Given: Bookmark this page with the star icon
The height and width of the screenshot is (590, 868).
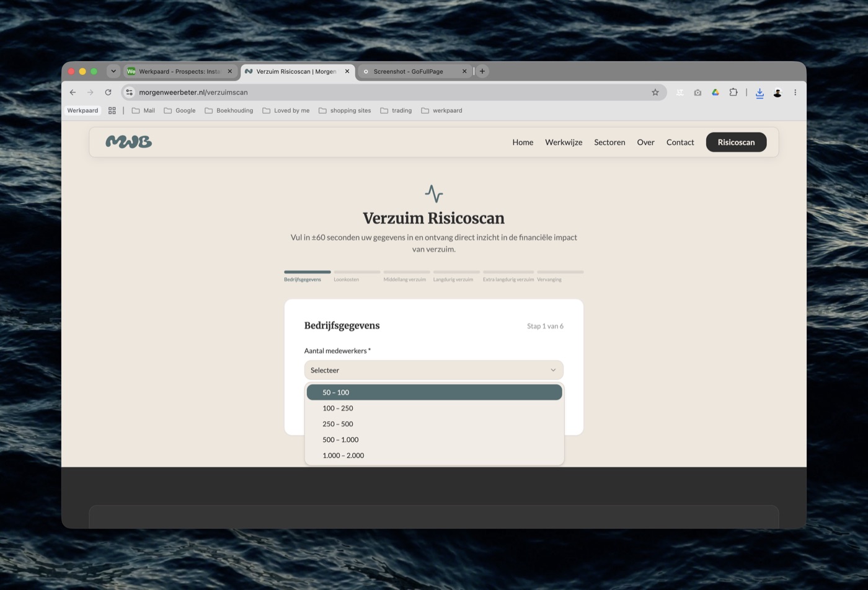Looking at the screenshot, I should 655,92.
